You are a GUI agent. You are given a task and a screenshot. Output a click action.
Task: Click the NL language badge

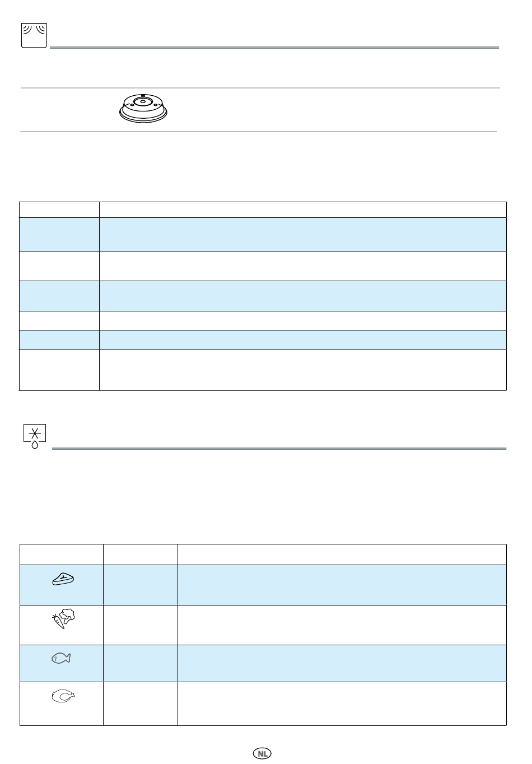[262, 753]
